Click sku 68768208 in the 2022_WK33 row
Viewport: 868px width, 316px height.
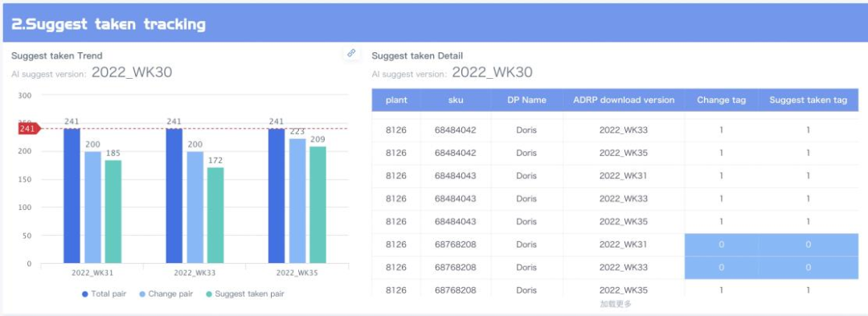coord(456,267)
